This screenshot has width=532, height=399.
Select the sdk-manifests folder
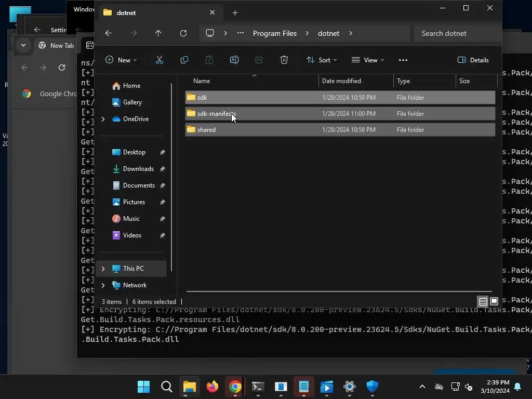click(x=340, y=114)
